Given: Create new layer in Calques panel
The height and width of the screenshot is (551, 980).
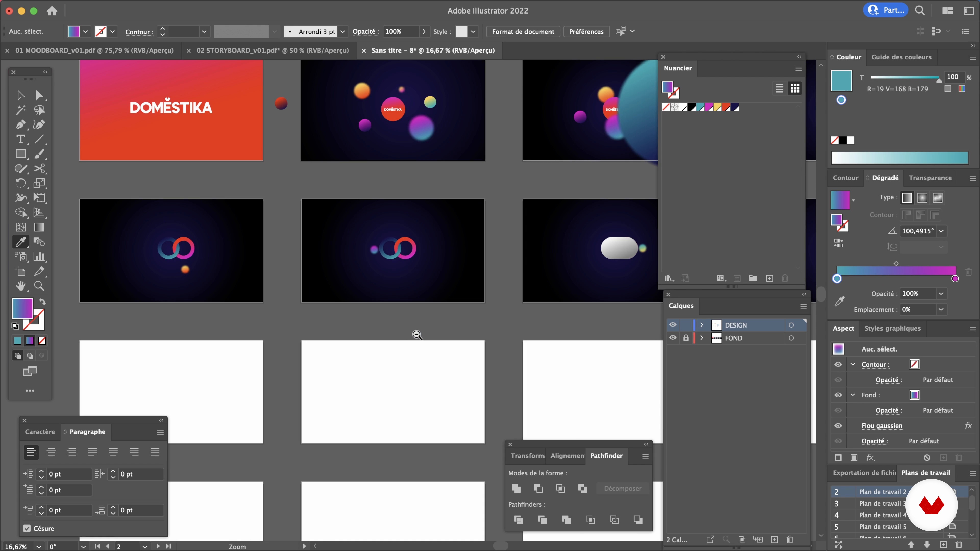Looking at the screenshot, I should pyautogui.click(x=774, y=540).
